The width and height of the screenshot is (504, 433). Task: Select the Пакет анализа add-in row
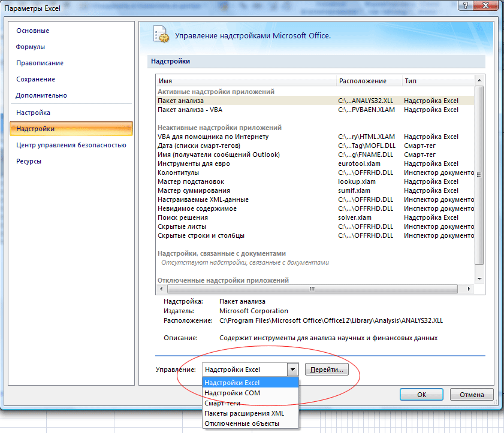315,101
